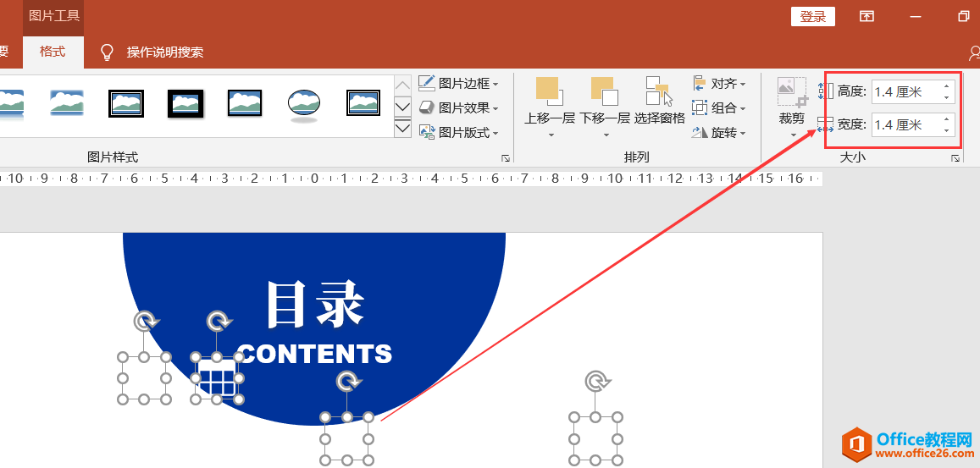Select the table grid icon picture on slide
This screenshot has height=468, width=980.
click(217, 378)
